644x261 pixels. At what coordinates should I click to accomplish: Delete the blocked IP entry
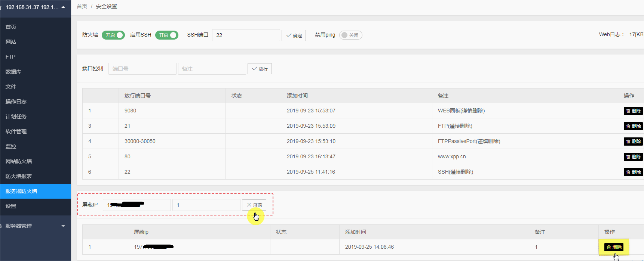pyautogui.click(x=614, y=247)
